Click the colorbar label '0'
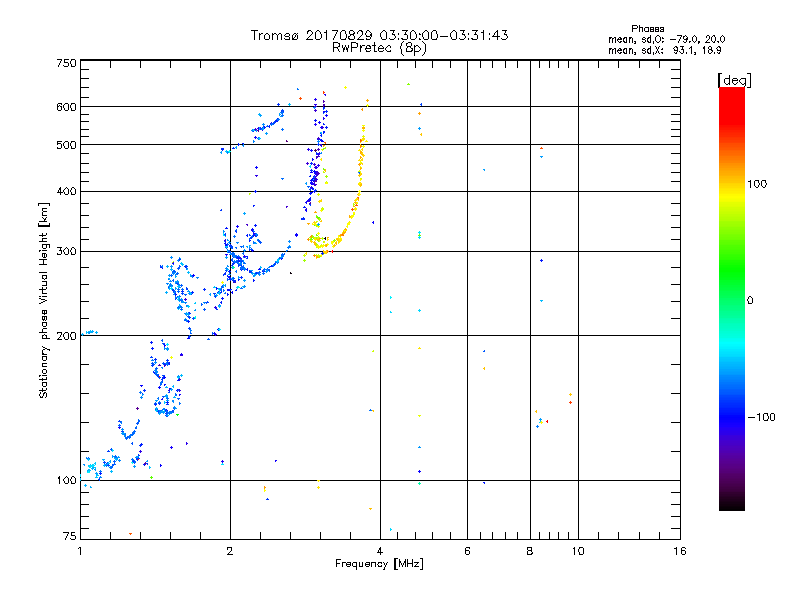 [750, 300]
